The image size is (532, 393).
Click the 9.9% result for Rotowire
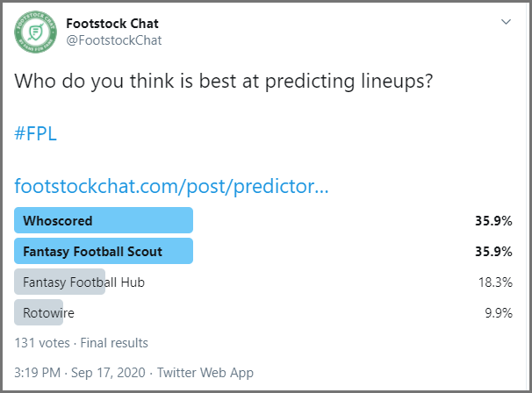499,312
